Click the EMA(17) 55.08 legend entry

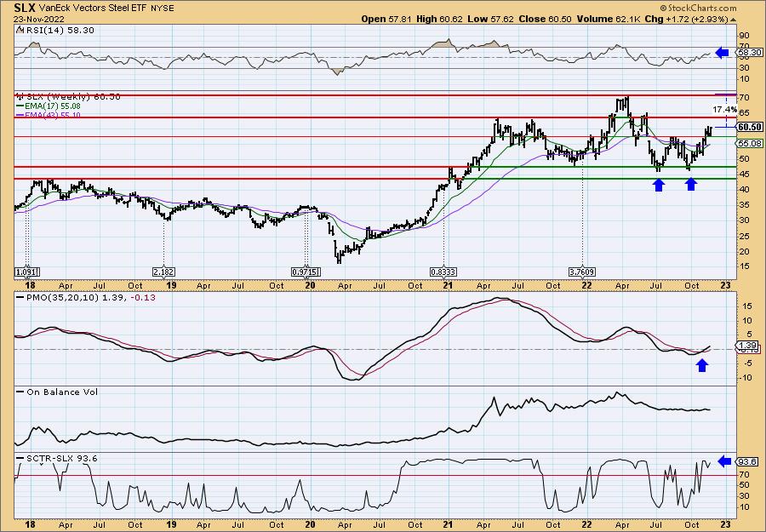click(x=49, y=106)
